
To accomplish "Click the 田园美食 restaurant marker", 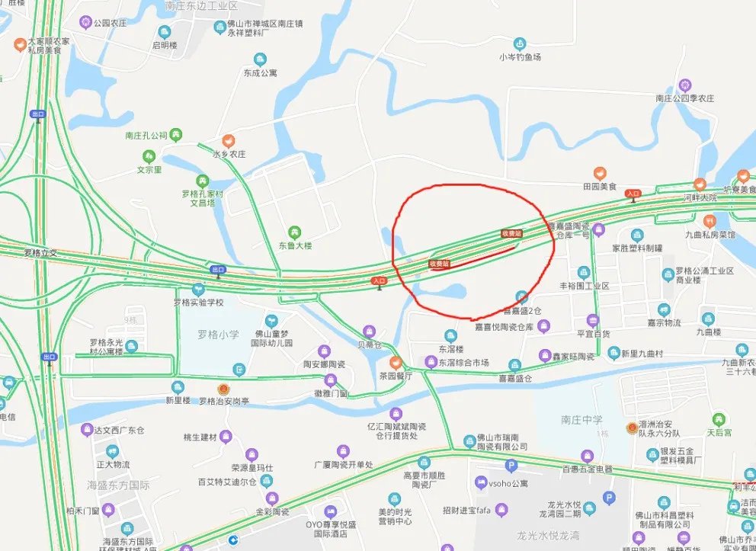I will pyautogui.click(x=599, y=174).
